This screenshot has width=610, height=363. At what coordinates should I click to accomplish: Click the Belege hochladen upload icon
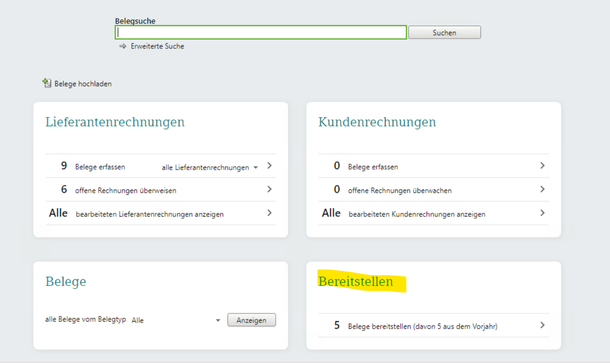pos(47,83)
